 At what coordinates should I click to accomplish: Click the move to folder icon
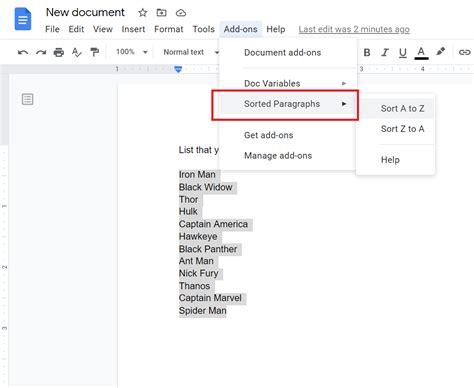click(x=161, y=13)
